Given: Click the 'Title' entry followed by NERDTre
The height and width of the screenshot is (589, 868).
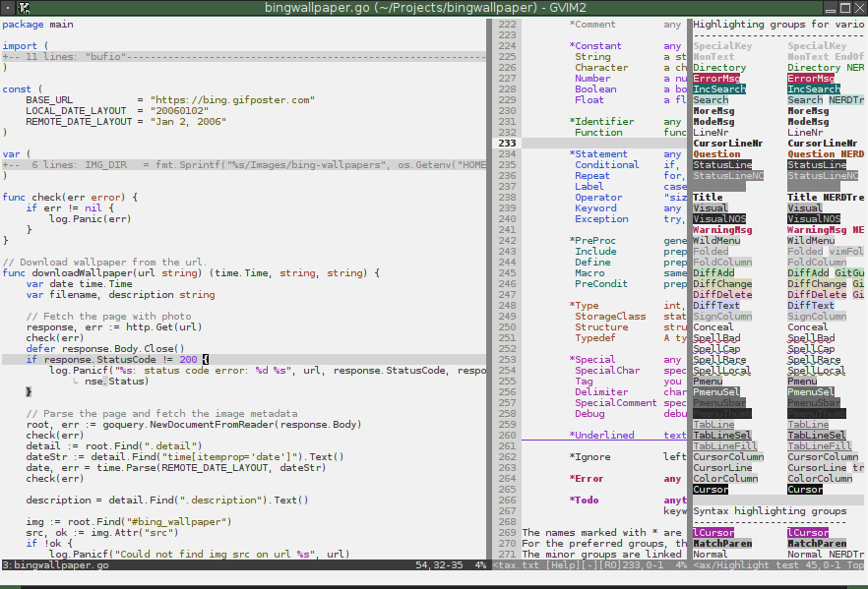Looking at the screenshot, I should coord(801,198).
